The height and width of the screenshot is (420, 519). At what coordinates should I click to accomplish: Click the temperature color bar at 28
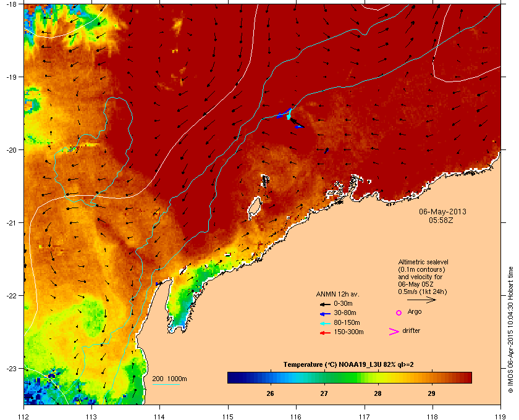click(x=378, y=377)
